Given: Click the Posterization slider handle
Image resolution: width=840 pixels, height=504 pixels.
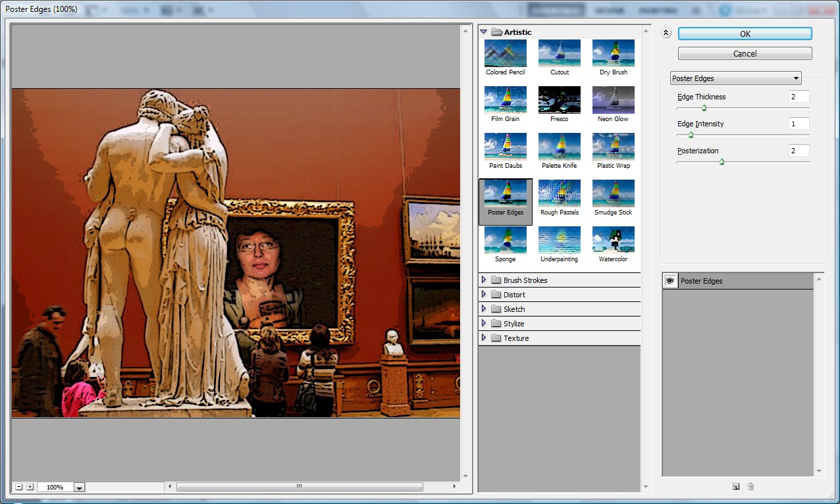Looking at the screenshot, I should [722, 162].
